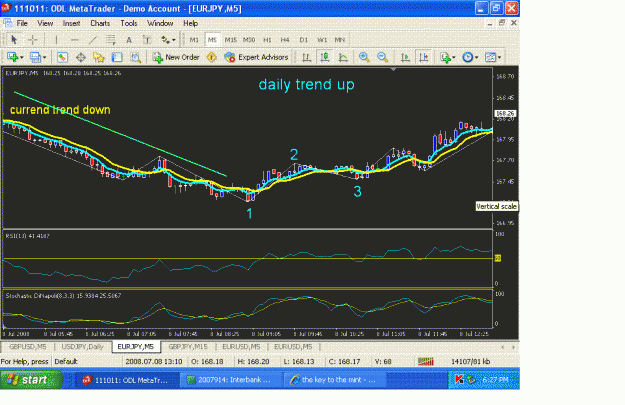Open 'the key to the mint' taskbar item
The image size is (625, 405).
[333, 380]
